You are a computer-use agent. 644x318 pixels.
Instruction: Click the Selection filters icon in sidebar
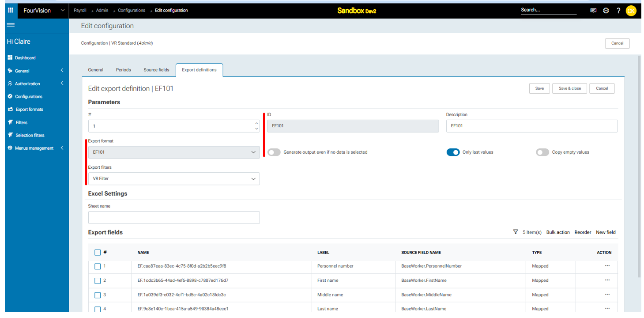tap(10, 135)
